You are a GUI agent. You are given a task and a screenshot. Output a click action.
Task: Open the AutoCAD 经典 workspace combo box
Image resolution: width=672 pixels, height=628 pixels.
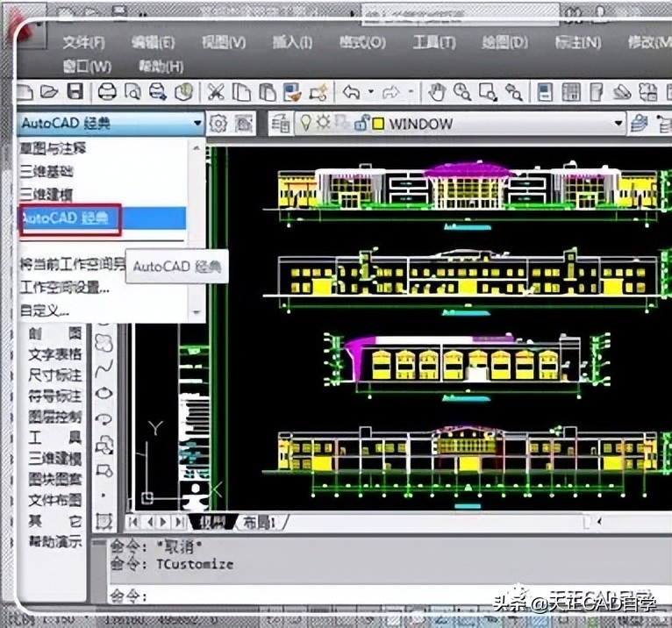[x=111, y=124]
